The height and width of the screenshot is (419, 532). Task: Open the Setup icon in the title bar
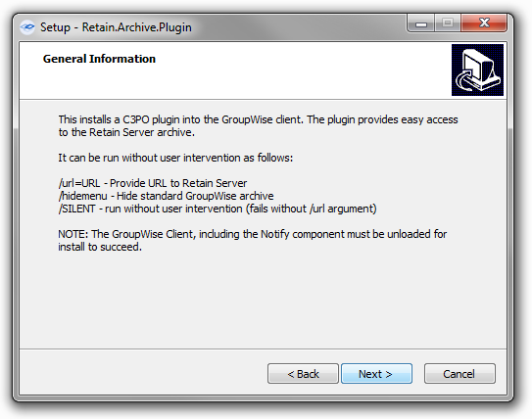[x=27, y=27]
